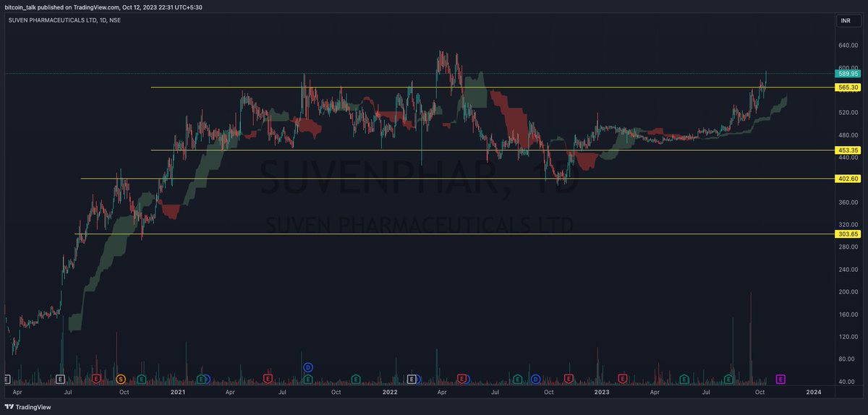Click the green E marker after Jul 2022
Image resolution: width=868 pixels, height=415 pixels.
click(x=517, y=379)
